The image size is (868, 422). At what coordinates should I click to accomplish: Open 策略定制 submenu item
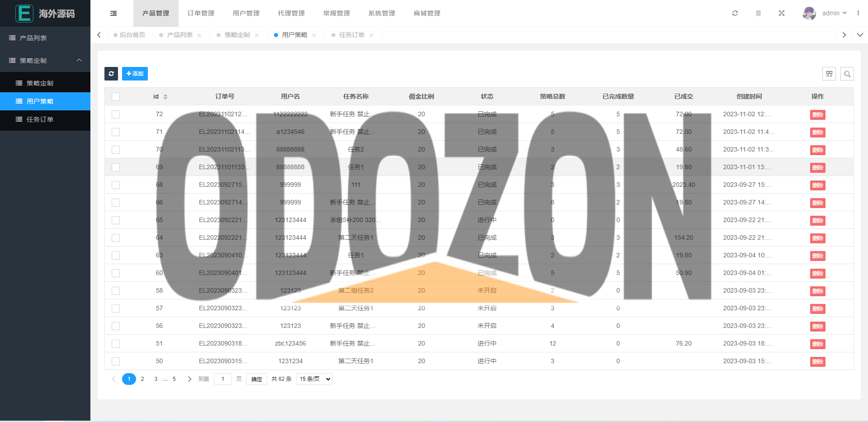click(x=45, y=83)
